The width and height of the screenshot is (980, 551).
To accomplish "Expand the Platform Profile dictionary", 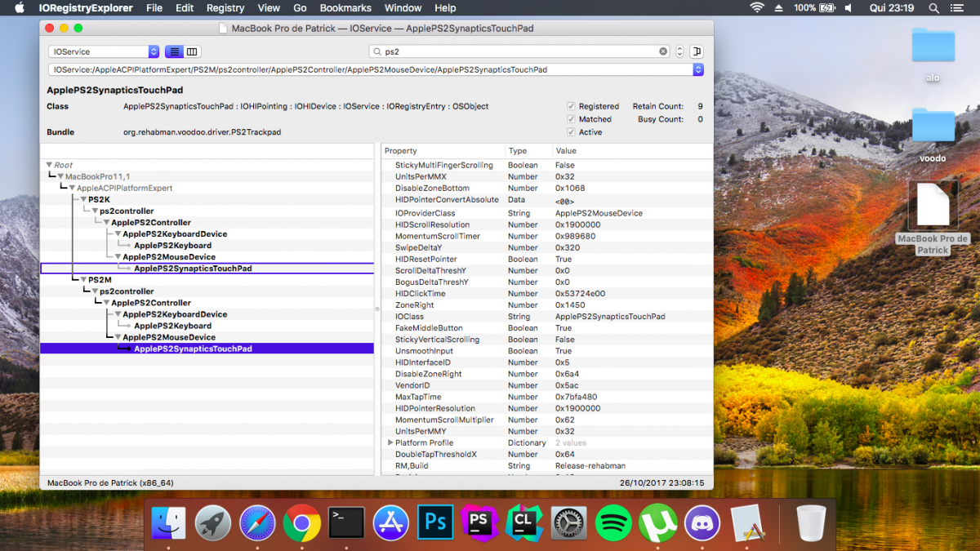I will coord(390,442).
